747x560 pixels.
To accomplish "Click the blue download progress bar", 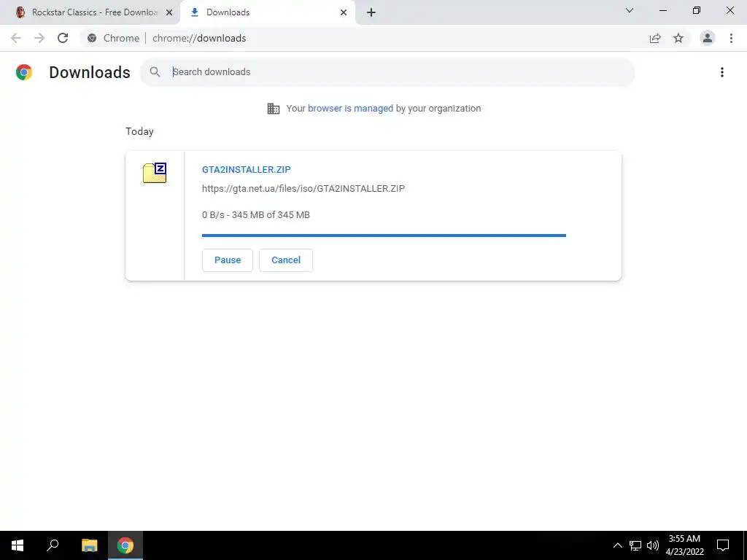I will (x=384, y=236).
